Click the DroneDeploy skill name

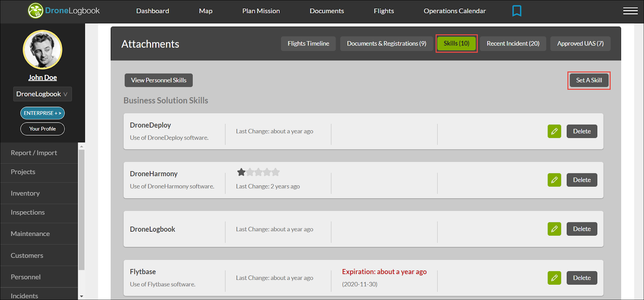[151, 125]
